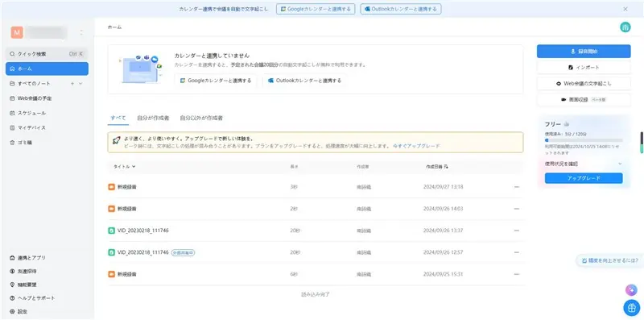Expand the chevron beside すべてのノート
Viewport: 644px width, 320px height.
click(80, 84)
